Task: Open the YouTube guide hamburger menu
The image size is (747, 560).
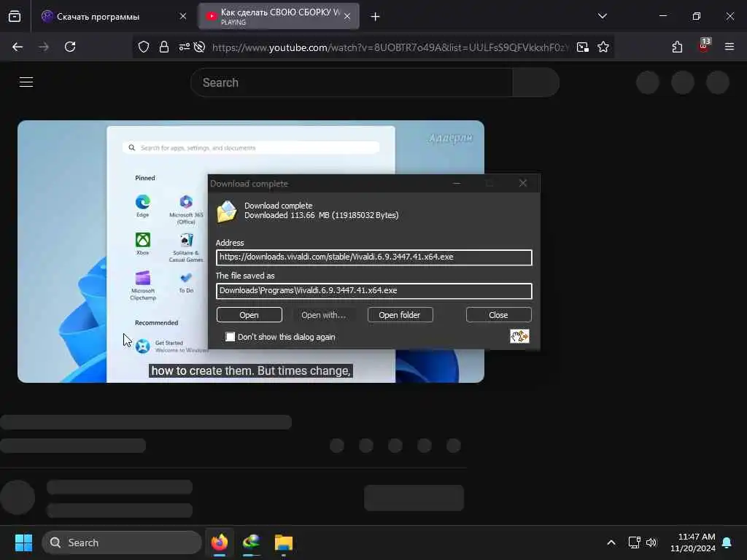Action: [26, 82]
